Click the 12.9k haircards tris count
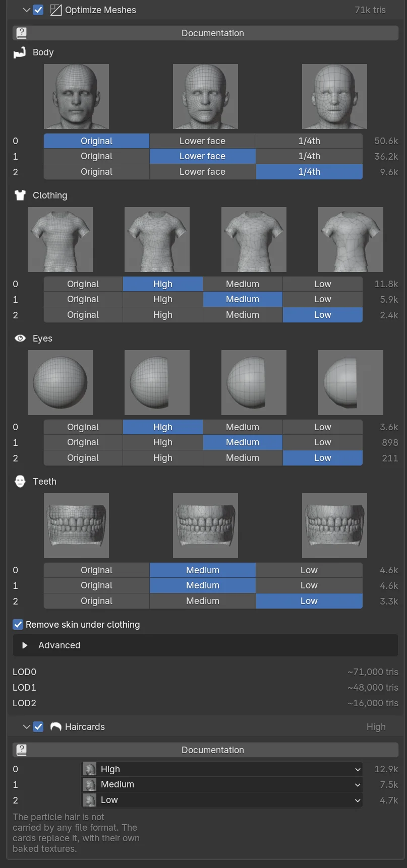 [386, 769]
